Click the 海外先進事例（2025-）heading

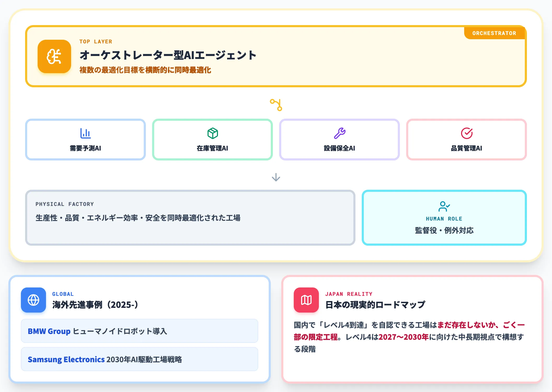96,305
